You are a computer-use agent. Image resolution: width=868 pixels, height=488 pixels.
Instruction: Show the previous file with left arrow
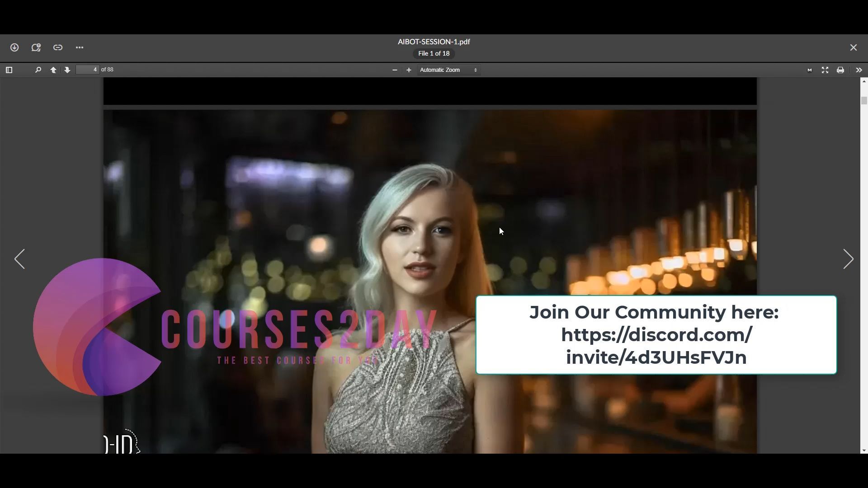coord(19,259)
